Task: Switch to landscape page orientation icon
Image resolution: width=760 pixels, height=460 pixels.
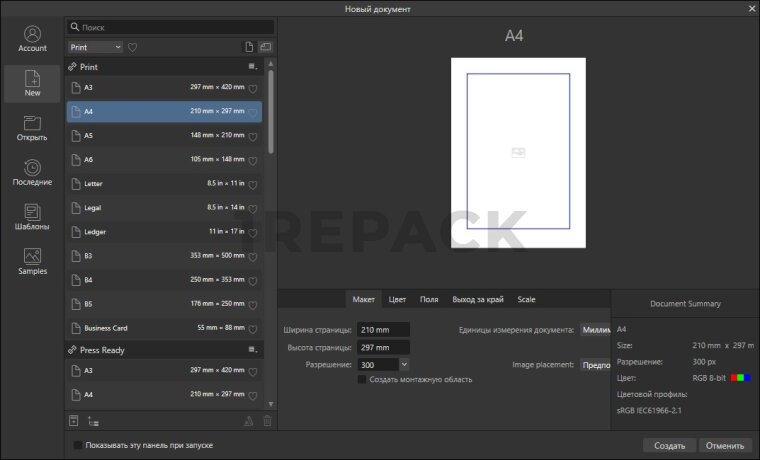Action: point(265,47)
